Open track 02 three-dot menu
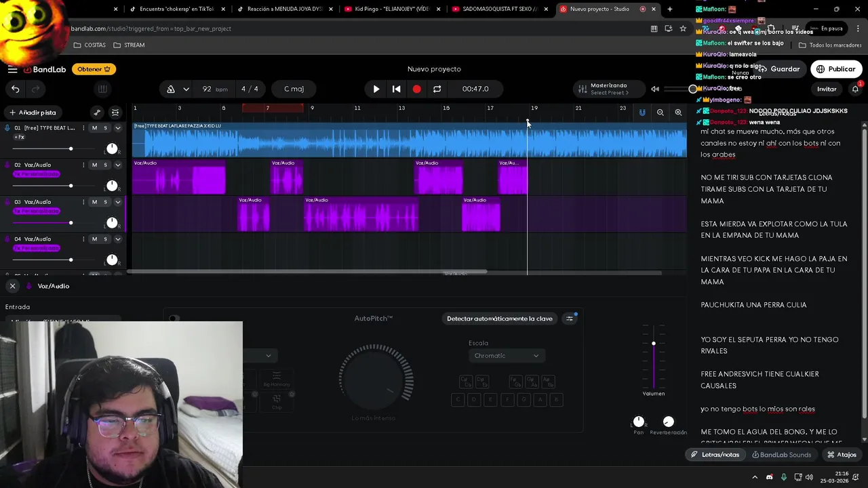868x488 pixels. click(x=83, y=165)
